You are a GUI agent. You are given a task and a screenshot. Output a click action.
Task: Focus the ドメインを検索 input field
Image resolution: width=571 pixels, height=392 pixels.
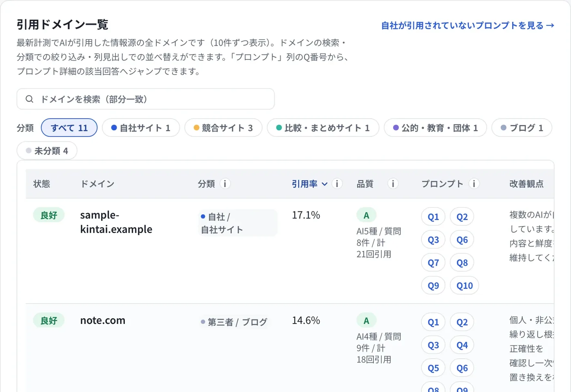click(x=146, y=99)
